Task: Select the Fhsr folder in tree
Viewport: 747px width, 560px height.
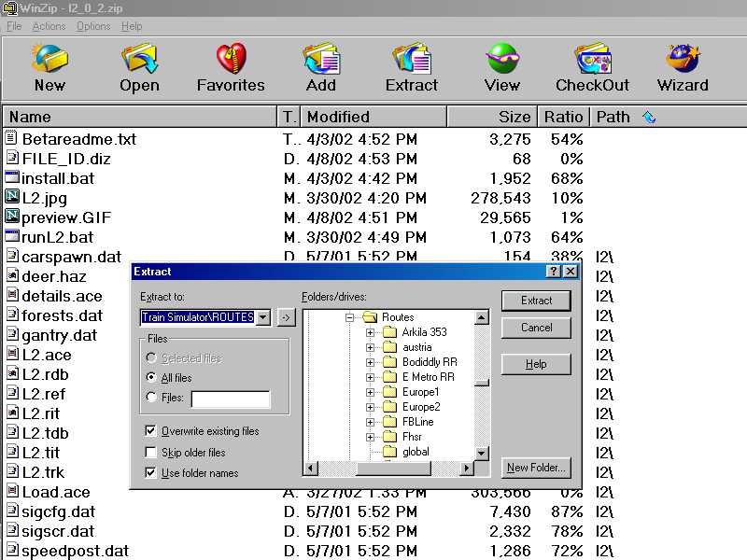Action: pyautogui.click(x=412, y=437)
